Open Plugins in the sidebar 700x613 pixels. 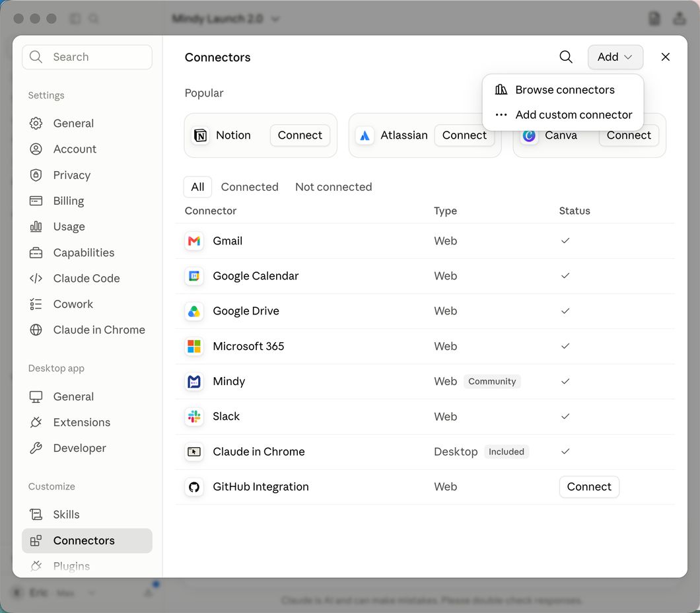point(87,566)
